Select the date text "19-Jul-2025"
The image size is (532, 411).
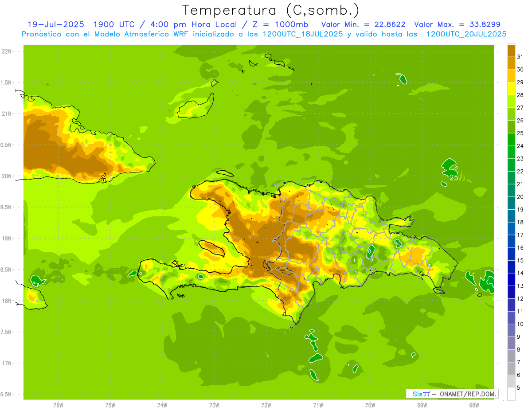coord(56,24)
